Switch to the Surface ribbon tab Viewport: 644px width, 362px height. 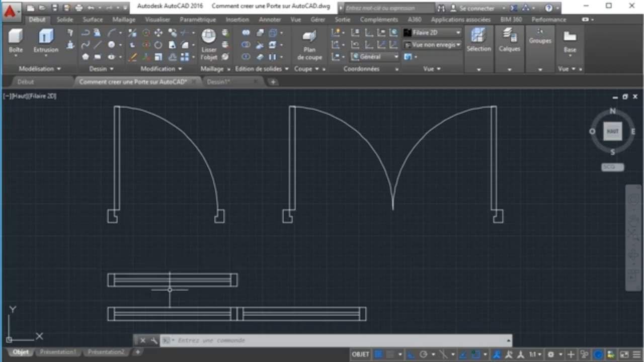coord(93,20)
